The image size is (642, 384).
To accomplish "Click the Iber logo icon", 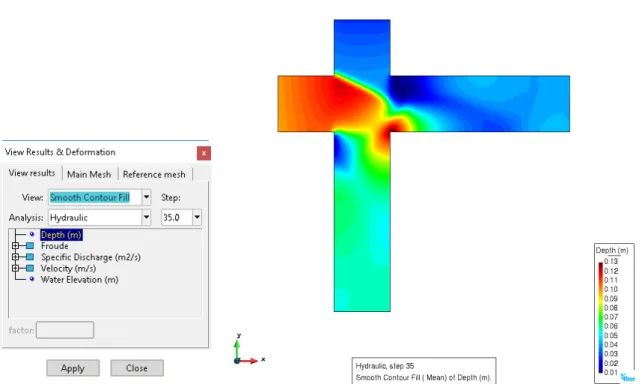I will pyautogui.click(x=628, y=377).
